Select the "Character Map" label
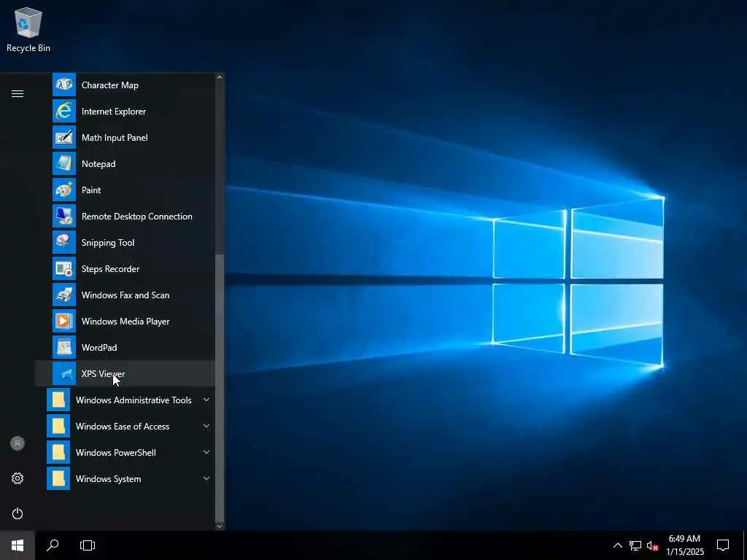747x560 pixels. 110,85
